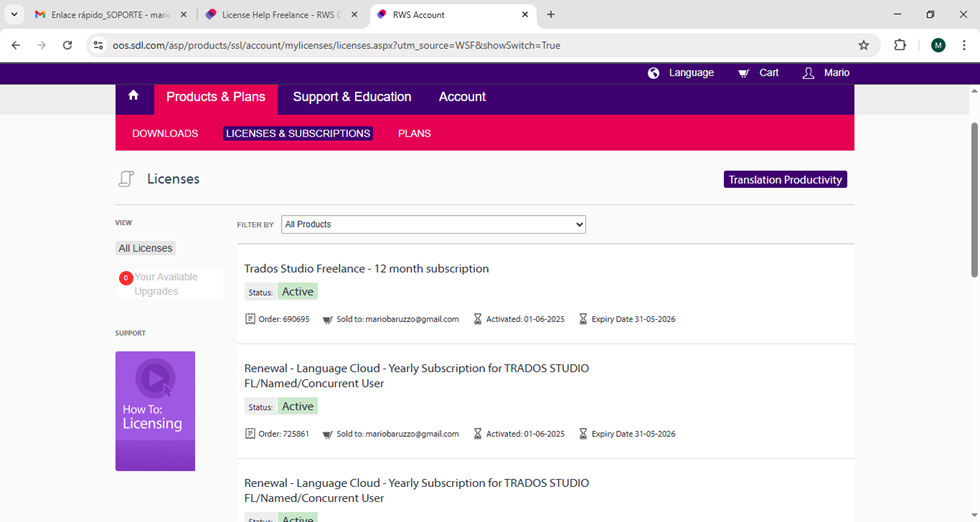
Task: Click order icon next to Order: 725861
Action: (x=250, y=434)
